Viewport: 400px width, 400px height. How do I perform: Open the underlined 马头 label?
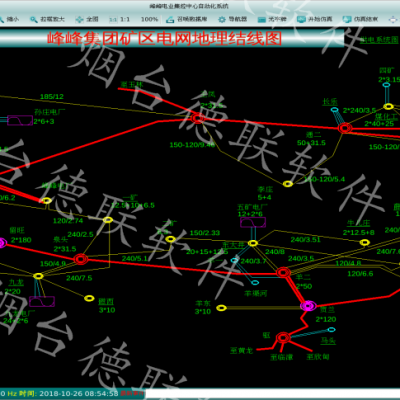coord(328,341)
